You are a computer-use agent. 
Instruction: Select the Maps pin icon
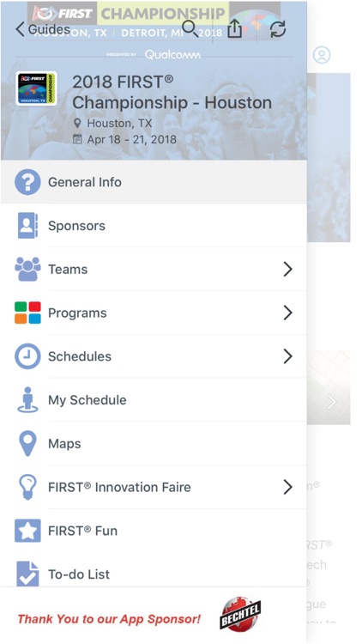(27, 444)
